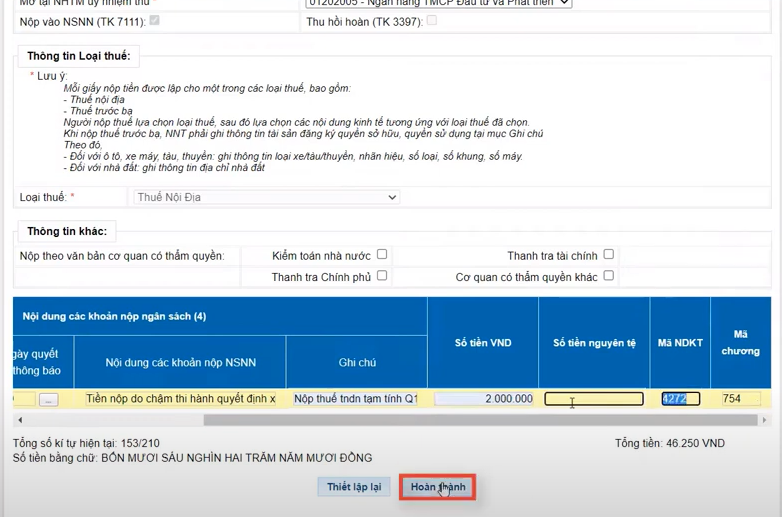Click the 'Lưu ý' note label
This screenshot has width=782, height=517.
point(52,76)
